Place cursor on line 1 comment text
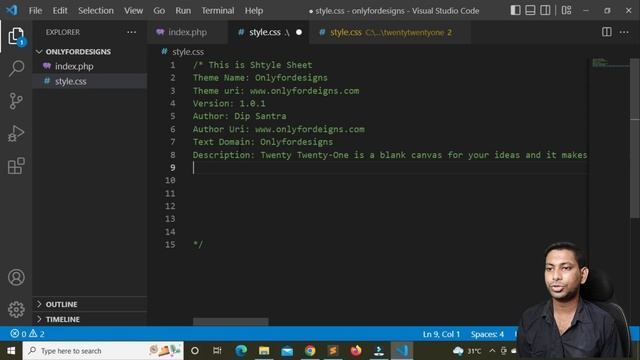 pos(252,65)
